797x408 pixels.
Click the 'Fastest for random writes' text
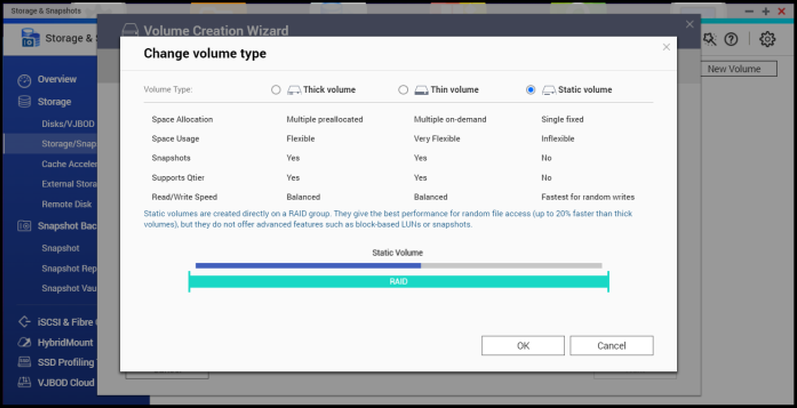(x=588, y=197)
